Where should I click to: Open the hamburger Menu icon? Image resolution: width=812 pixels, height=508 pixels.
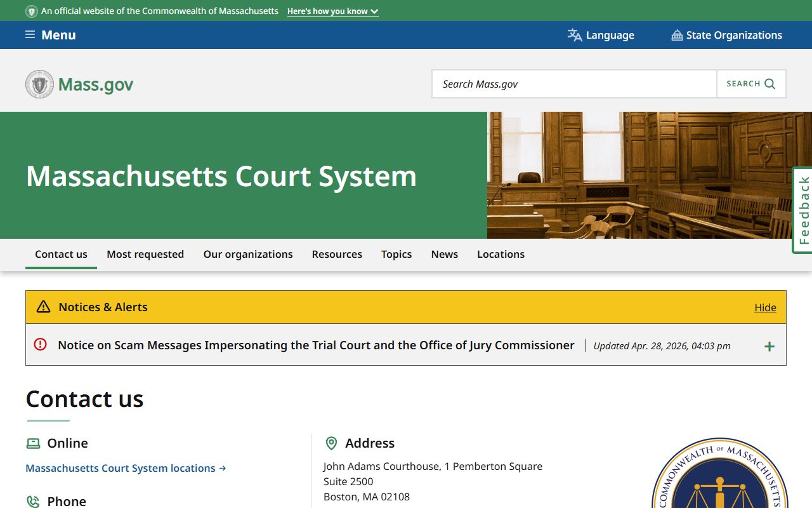tap(30, 35)
